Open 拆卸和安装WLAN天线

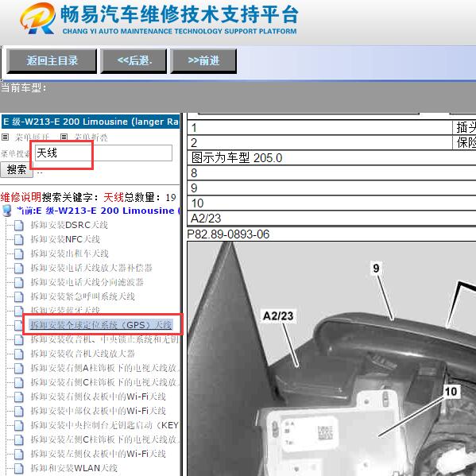point(74,468)
